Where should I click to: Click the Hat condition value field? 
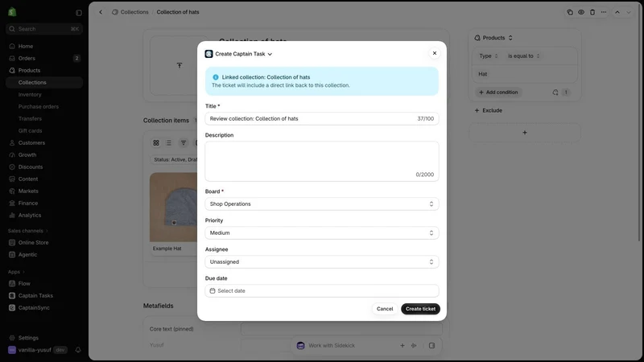pos(525,74)
